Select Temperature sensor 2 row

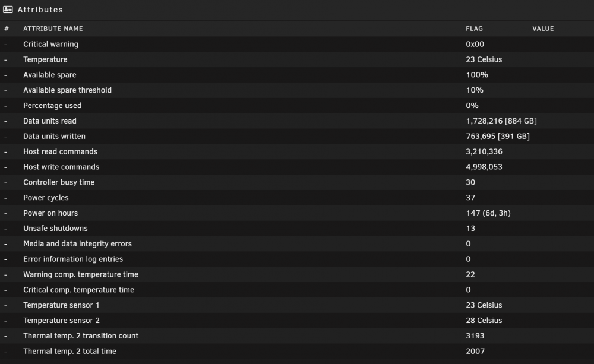coord(297,321)
